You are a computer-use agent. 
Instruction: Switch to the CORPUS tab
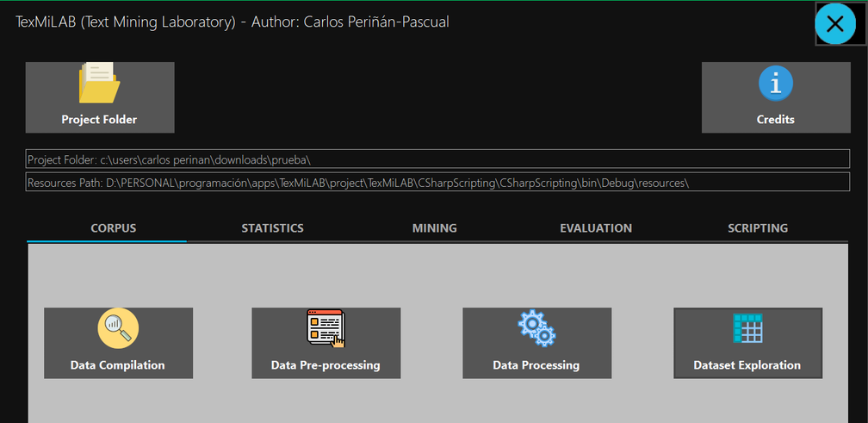click(x=114, y=228)
